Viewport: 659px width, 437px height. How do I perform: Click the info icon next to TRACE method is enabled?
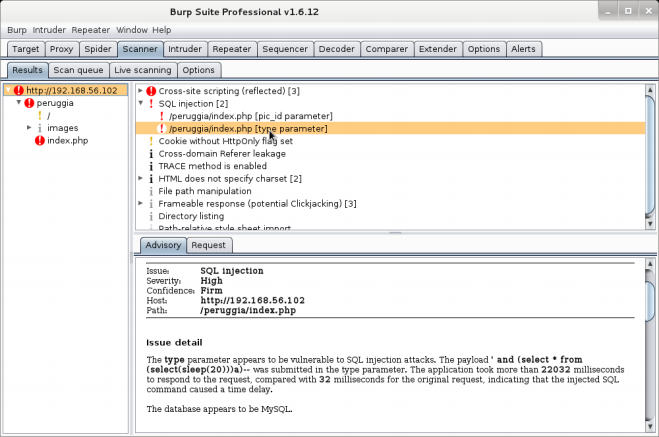(x=151, y=166)
